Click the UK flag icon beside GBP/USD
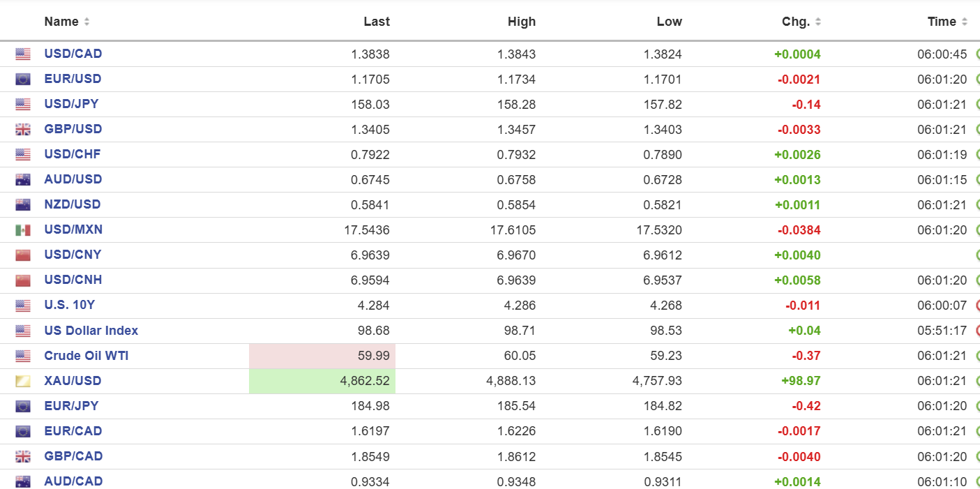The image size is (980, 489). 23,130
